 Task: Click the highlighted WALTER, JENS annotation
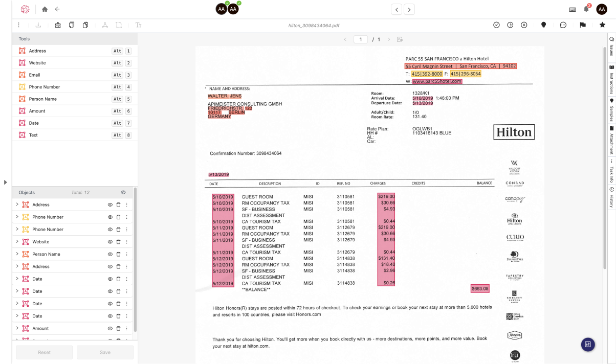pos(225,96)
